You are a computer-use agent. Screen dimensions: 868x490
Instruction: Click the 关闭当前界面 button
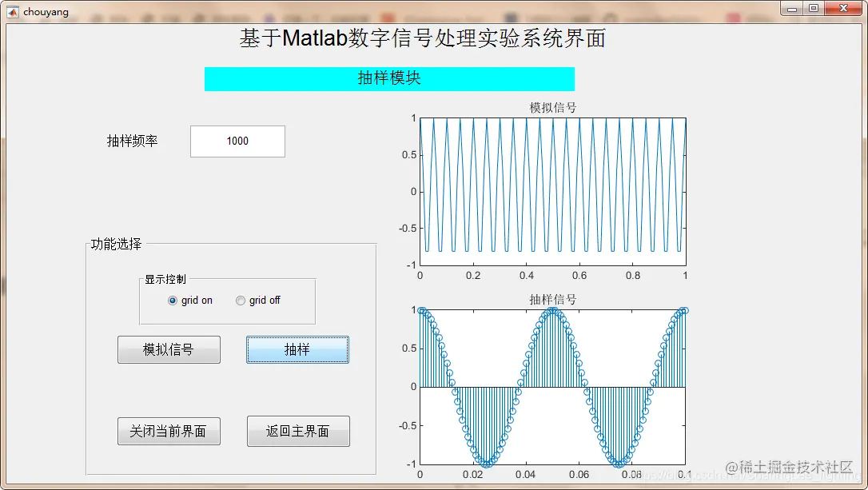coord(169,432)
